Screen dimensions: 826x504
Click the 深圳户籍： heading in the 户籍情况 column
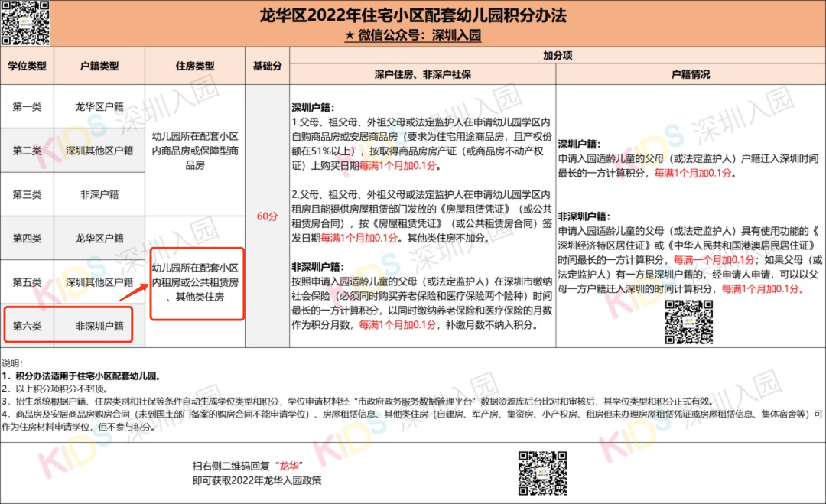579,144
